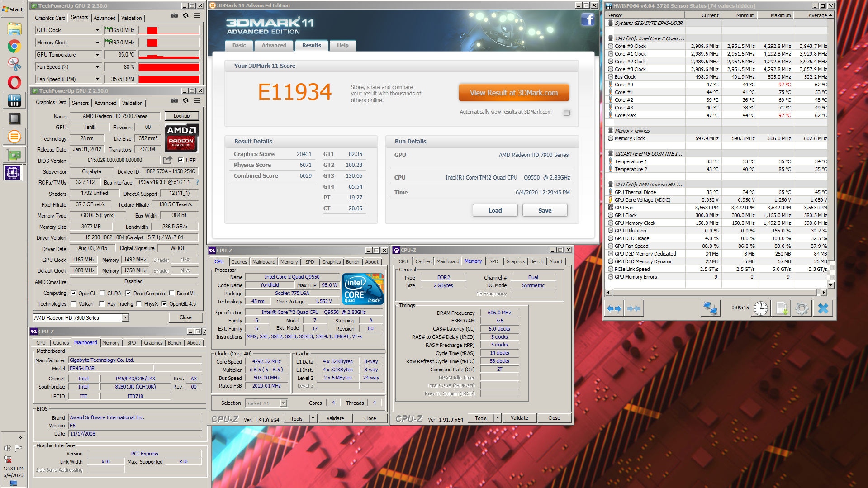
Task: Open Bench tab in CPU-Z CPU window
Action: tap(352, 262)
